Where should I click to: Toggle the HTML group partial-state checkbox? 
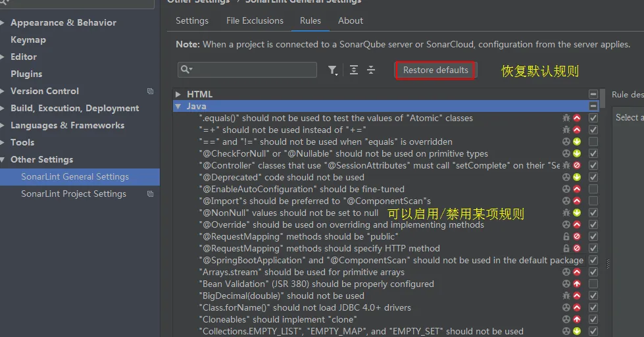click(x=593, y=94)
